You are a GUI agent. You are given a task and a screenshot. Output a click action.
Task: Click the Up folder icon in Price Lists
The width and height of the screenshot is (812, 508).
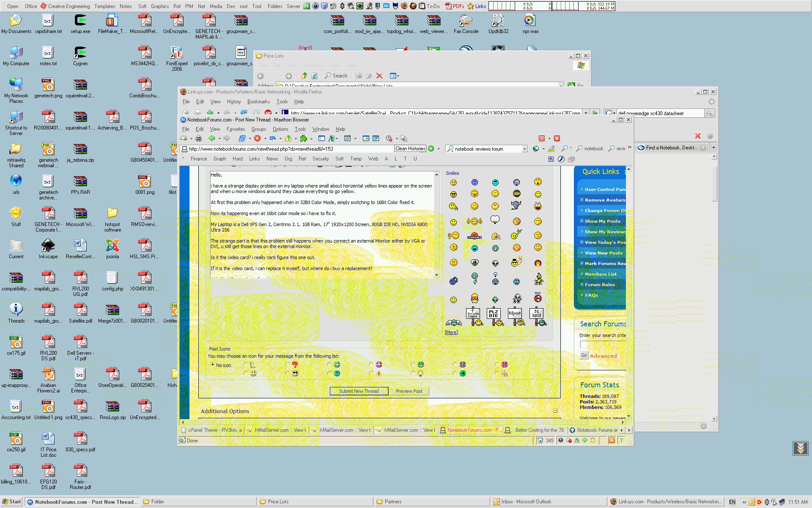304,76
